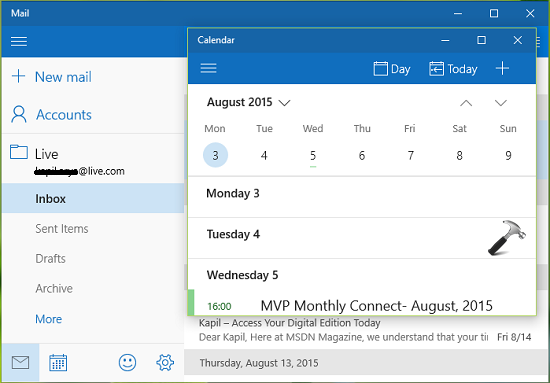Viewport: 550px width, 383px height.
Task: Switch the Calendar to Day view
Action: point(392,69)
